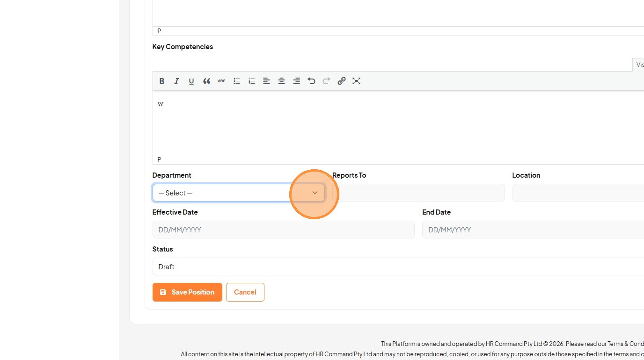Viewport: 644px width, 360px height.
Task: Click the "Status" field label
Action: coord(163,249)
